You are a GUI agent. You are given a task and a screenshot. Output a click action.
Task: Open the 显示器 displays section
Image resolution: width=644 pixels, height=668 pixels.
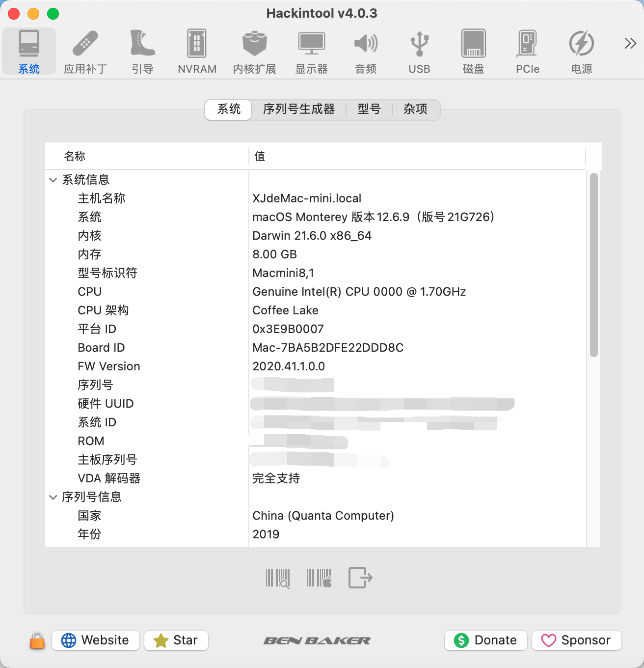point(311,52)
